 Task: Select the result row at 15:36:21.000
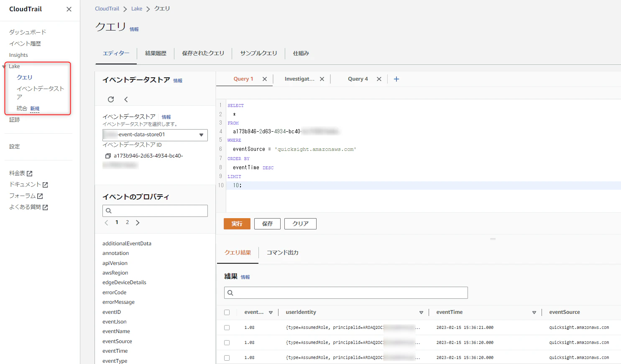[x=227, y=328]
